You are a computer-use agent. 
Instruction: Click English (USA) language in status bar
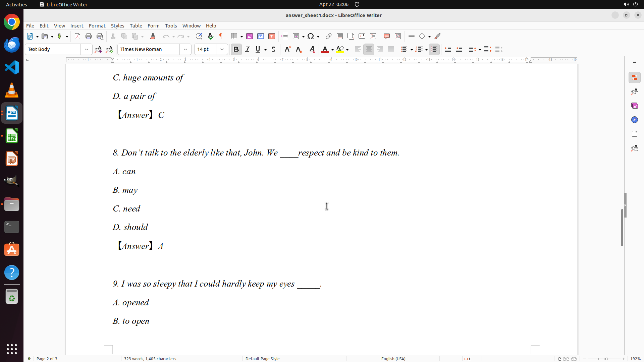click(393, 359)
